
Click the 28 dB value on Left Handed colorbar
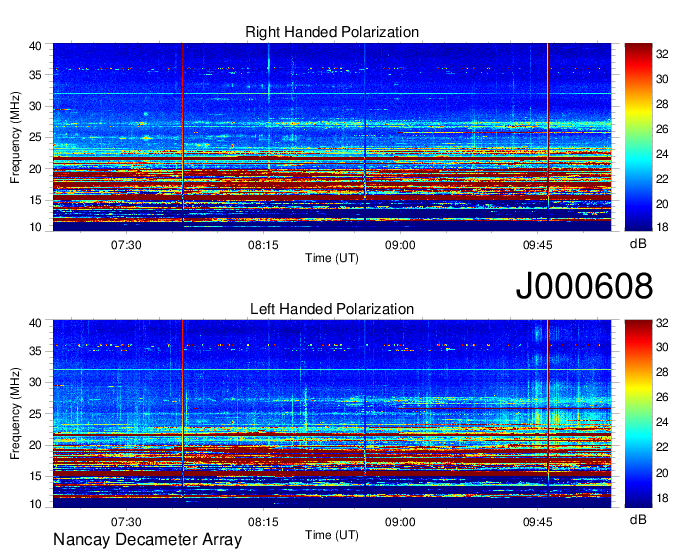pyautogui.click(x=662, y=372)
